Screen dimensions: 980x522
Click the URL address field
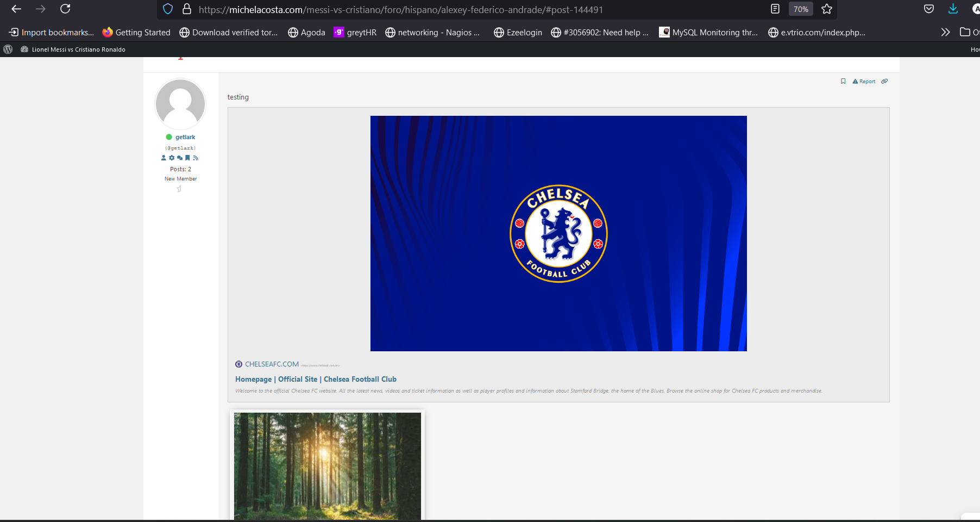click(401, 9)
